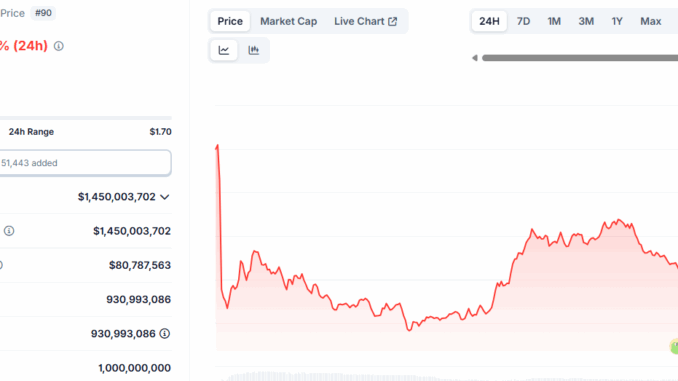Click the '51,443 added' watchlist box
The image size is (678, 381).
click(85, 163)
